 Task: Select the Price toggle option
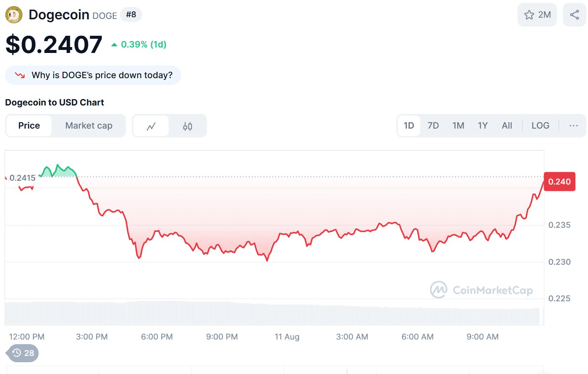pos(29,126)
